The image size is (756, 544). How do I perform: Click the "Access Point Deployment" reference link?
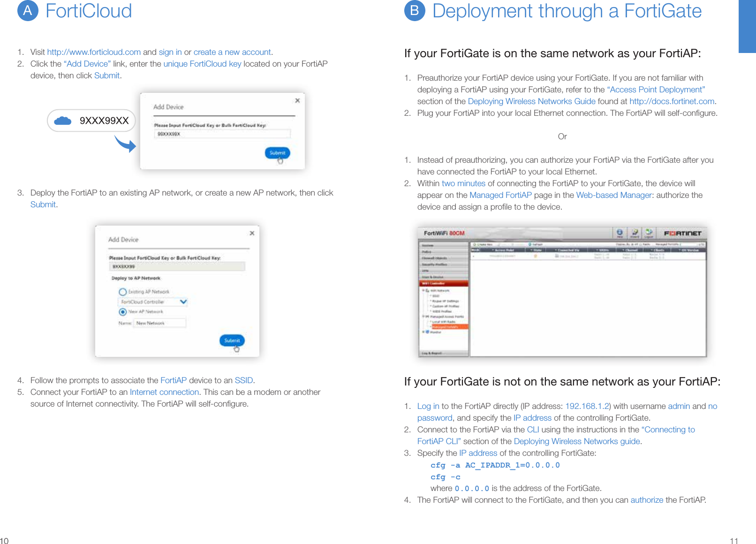pos(656,90)
